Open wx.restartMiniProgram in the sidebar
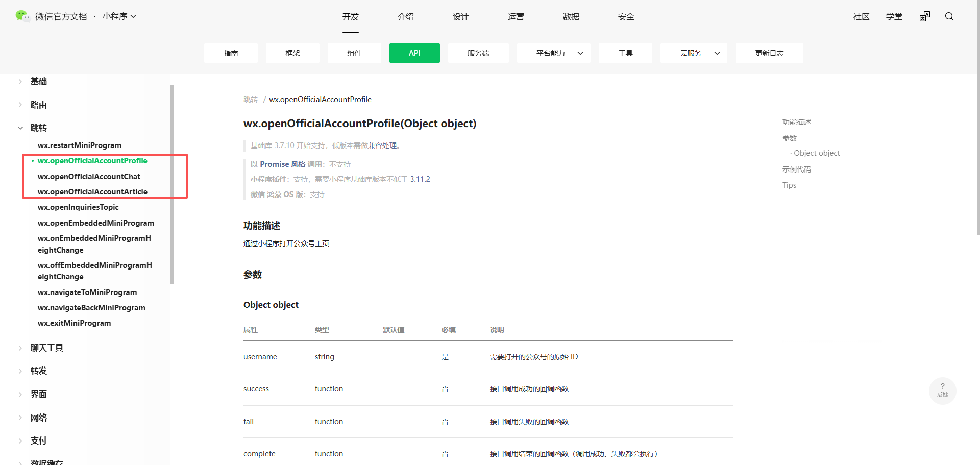The width and height of the screenshot is (980, 465). point(80,145)
